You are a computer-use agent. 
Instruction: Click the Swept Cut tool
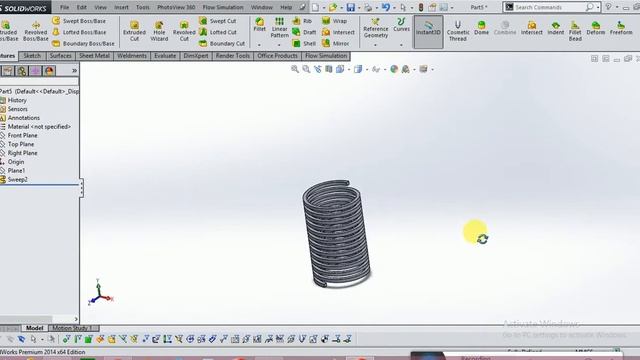[x=218, y=21]
